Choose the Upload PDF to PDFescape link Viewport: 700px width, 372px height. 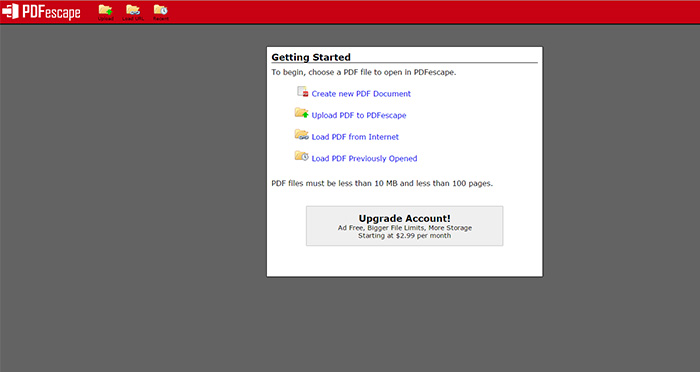pos(359,115)
